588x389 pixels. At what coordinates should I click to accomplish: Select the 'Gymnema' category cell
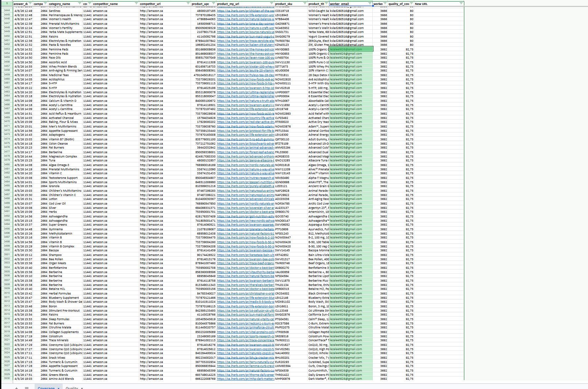pos(65,229)
